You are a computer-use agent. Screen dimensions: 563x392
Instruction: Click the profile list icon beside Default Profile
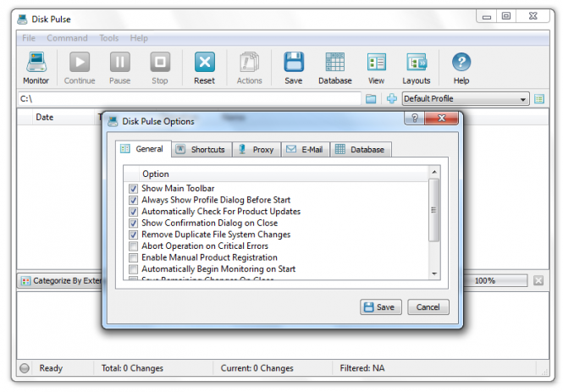point(539,99)
